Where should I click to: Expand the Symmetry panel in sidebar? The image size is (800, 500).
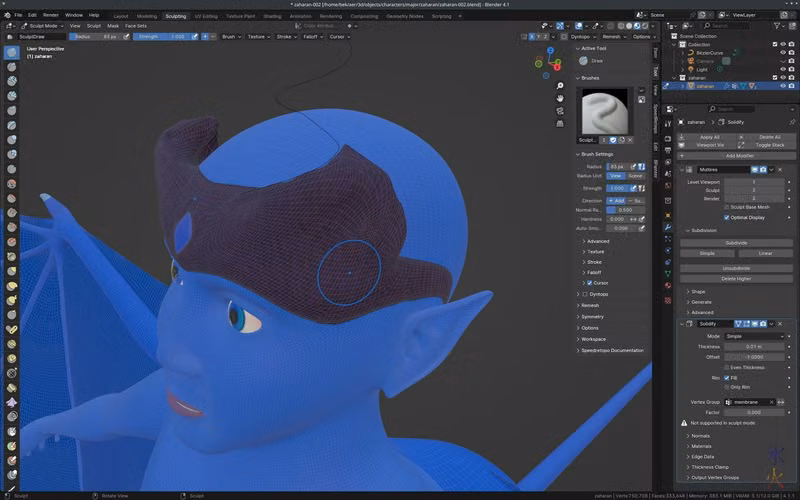coord(590,316)
